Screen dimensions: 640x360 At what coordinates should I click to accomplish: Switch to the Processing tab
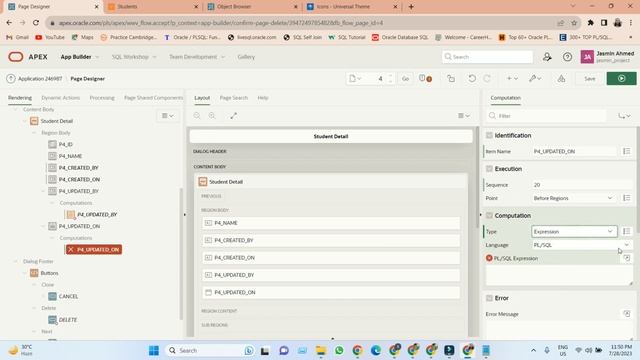point(102,98)
